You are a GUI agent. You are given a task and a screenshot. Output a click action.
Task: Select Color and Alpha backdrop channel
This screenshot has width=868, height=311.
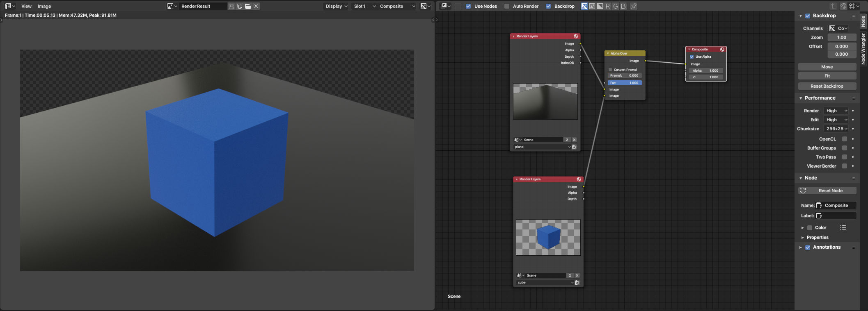coord(584,6)
